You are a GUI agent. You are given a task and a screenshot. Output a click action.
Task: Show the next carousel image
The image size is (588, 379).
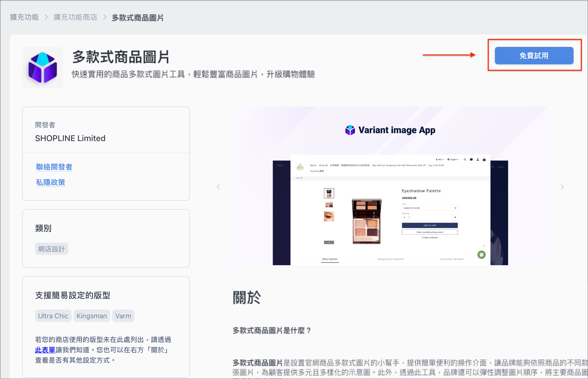(562, 187)
